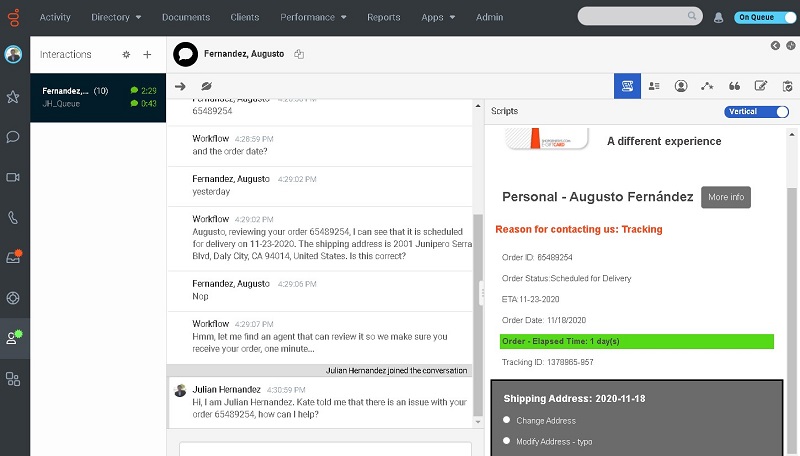Screen dimensions: 800x456
Task: Open the Clients menu
Action: (244, 17)
